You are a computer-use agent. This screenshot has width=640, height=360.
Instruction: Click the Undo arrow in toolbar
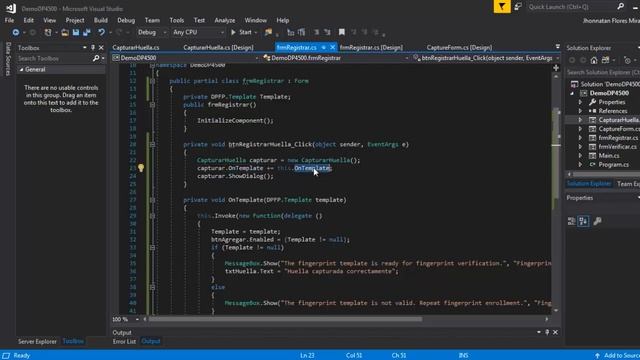(x=101, y=32)
